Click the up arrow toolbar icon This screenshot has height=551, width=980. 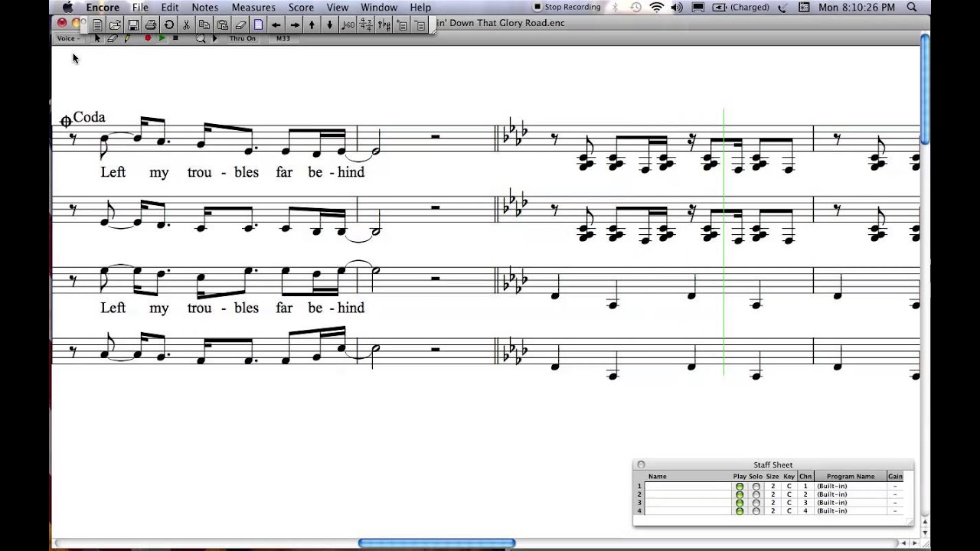312,24
